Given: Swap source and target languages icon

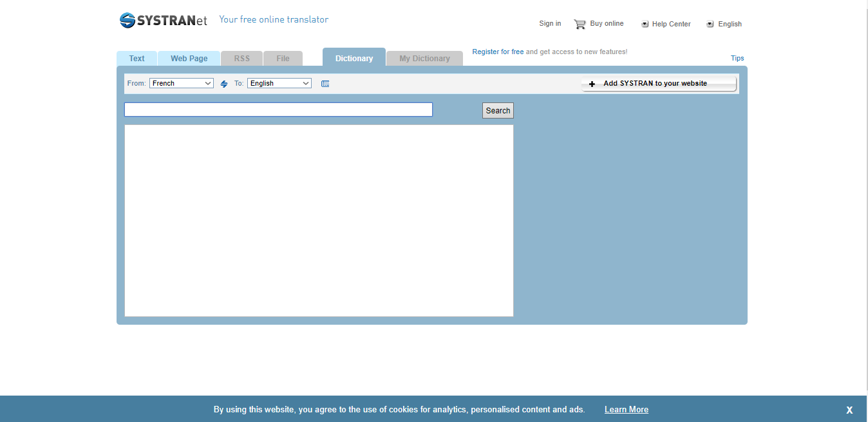Looking at the screenshot, I should click(224, 84).
